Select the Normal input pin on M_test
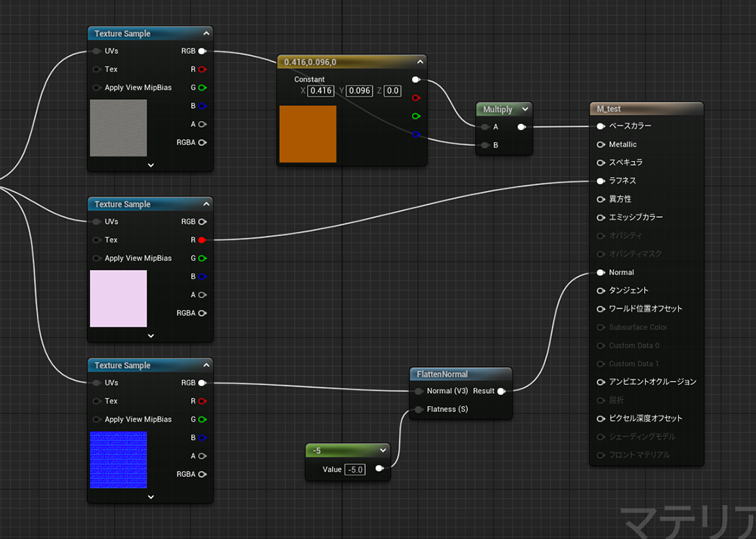Screen dimensions: 756x539 pos(600,272)
